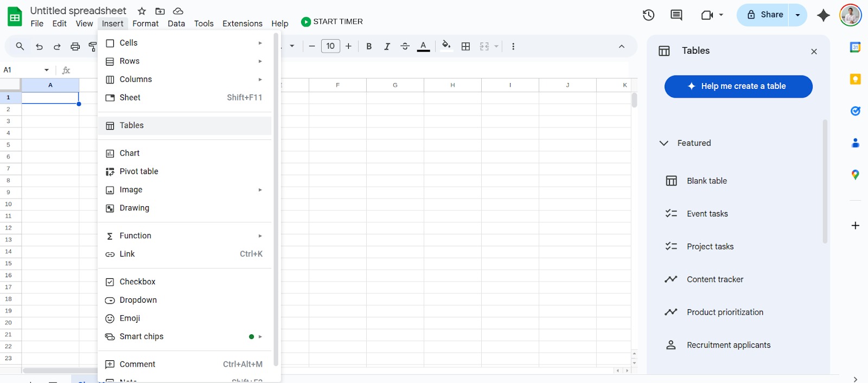The width and height of the screenshot is (868, 383).
Task: Toggle strikethrough formatting
Action: coord(405,47)
